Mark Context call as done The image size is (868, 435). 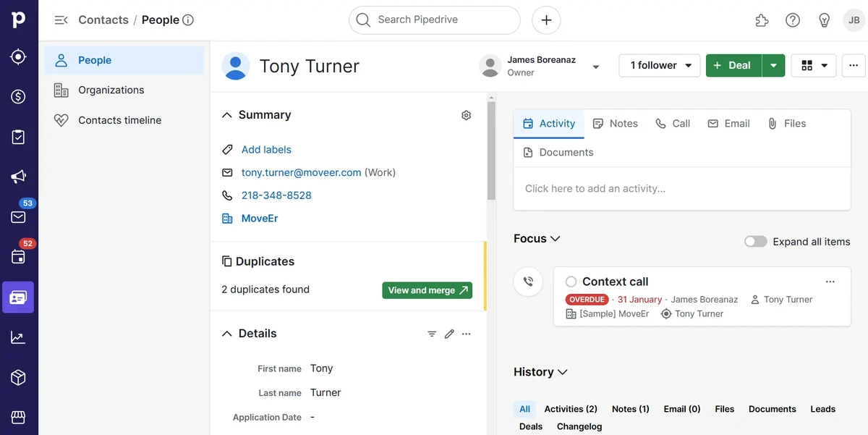coord(571,282)
